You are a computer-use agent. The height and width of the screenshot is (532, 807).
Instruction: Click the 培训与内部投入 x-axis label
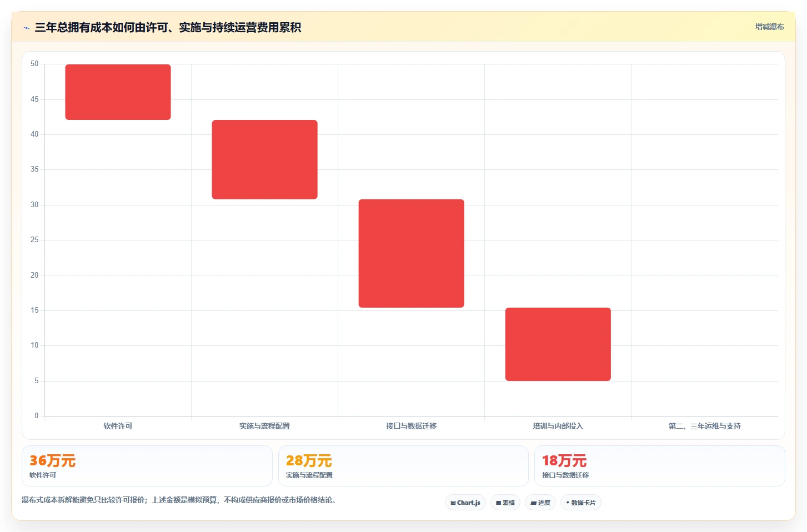[x=558, y=426]
